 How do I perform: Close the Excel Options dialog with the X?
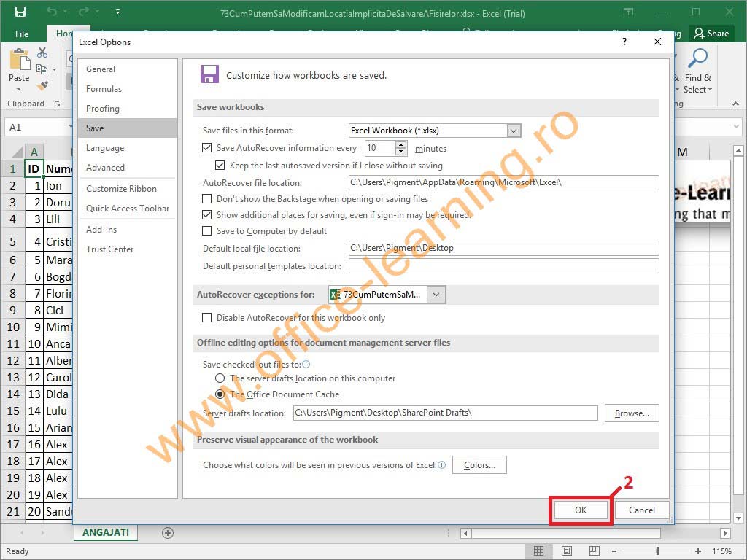[657, 42]
